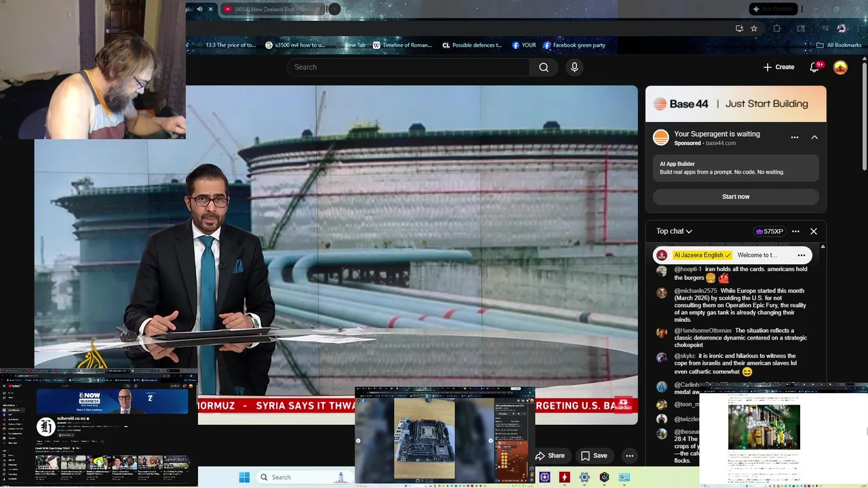Screen dimensions: 868x488
Task: Click the Subscribe watermark on the video
Action: pos(623,405)
